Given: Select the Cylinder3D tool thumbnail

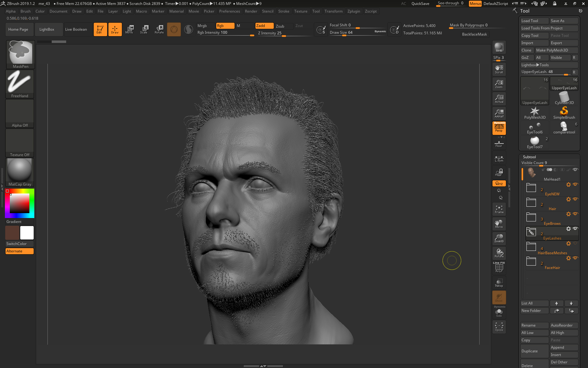Looking at the screenshot, I should (x=564, y=98).
